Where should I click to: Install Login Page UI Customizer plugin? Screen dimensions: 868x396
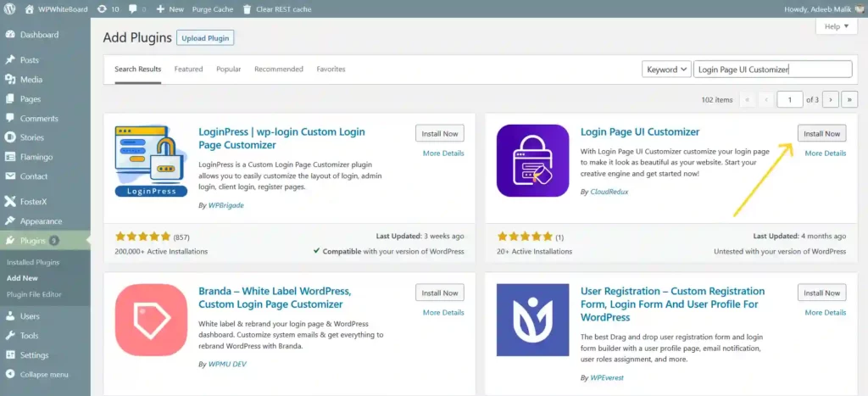pos(821,133)
